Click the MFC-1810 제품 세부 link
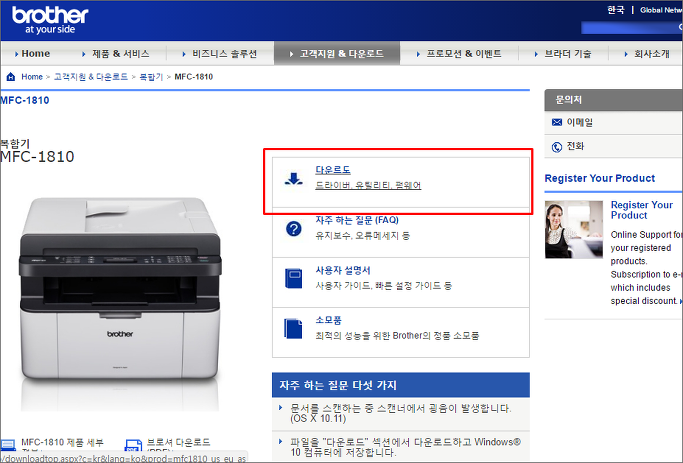Image resolution: width=683 pixels, height=463 pixels. coord(62,445)
